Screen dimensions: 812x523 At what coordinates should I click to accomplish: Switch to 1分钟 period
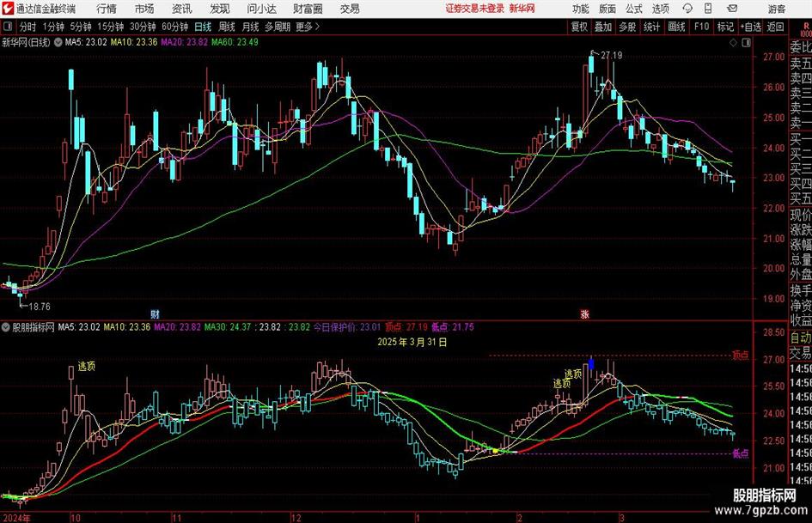[x=53, y=27]
